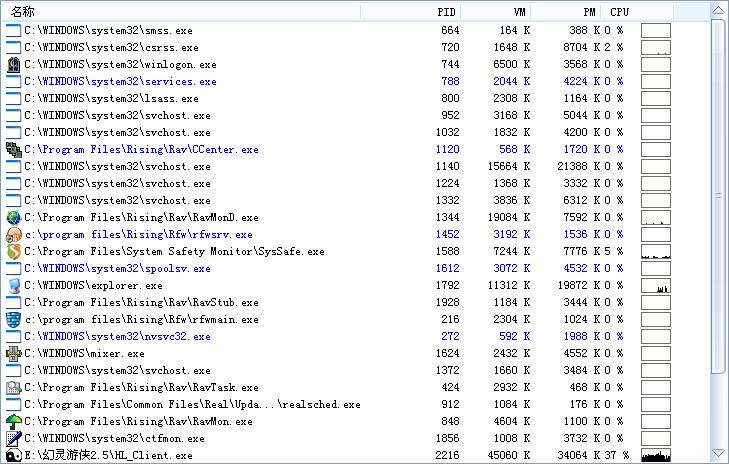Select the lsass.exe process path
Screen dimensions: 729x464
coord(112,98)
